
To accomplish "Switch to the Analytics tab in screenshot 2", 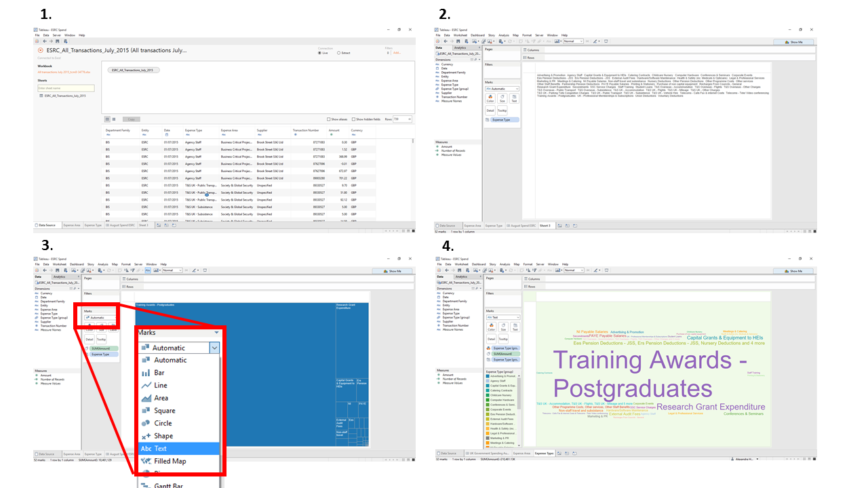I will click(x=460, y=48).
